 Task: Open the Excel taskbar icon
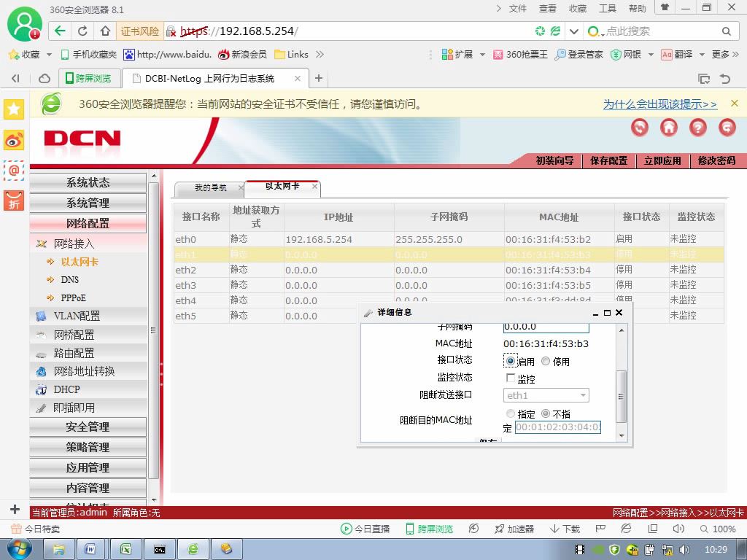tap(125, 549)
